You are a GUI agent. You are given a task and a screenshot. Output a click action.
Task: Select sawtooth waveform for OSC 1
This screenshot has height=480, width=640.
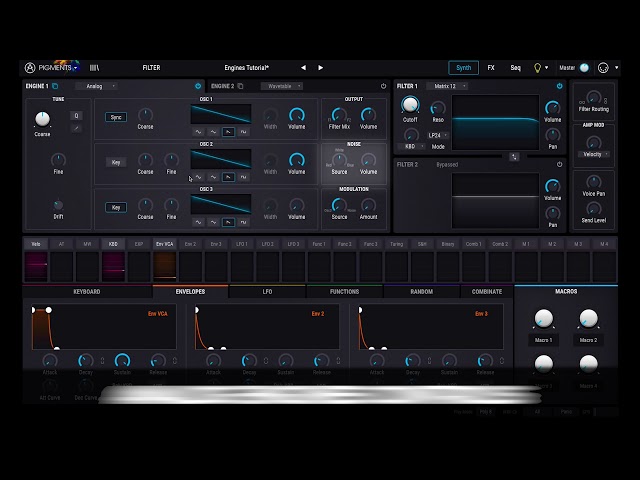(228, 132)
